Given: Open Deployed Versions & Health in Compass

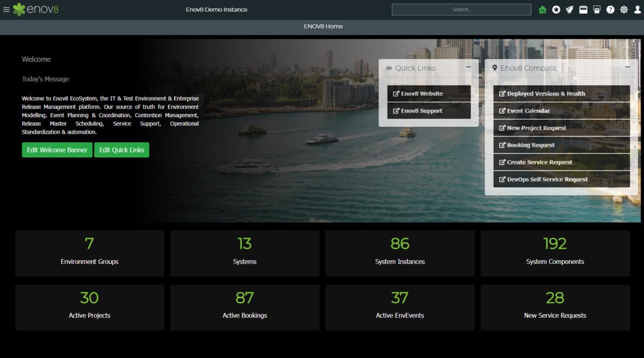Looking at the screenshot, I should [x=561, y=94].
